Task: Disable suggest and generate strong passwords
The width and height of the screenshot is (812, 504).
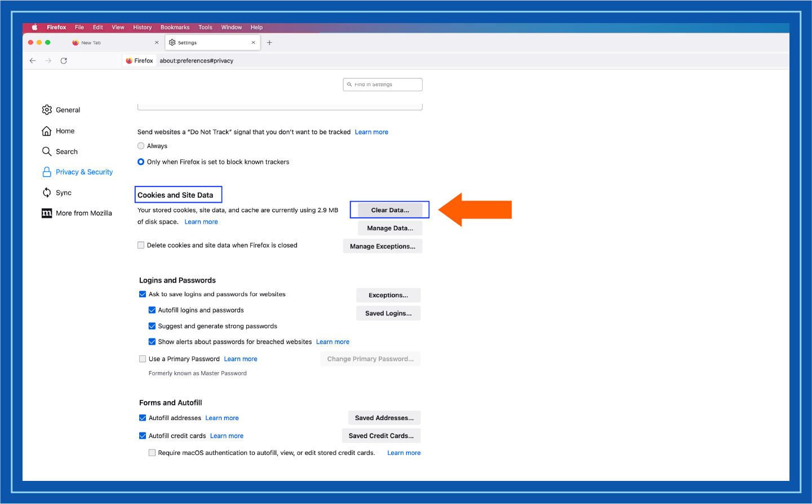Action: [x=152, y=325]
